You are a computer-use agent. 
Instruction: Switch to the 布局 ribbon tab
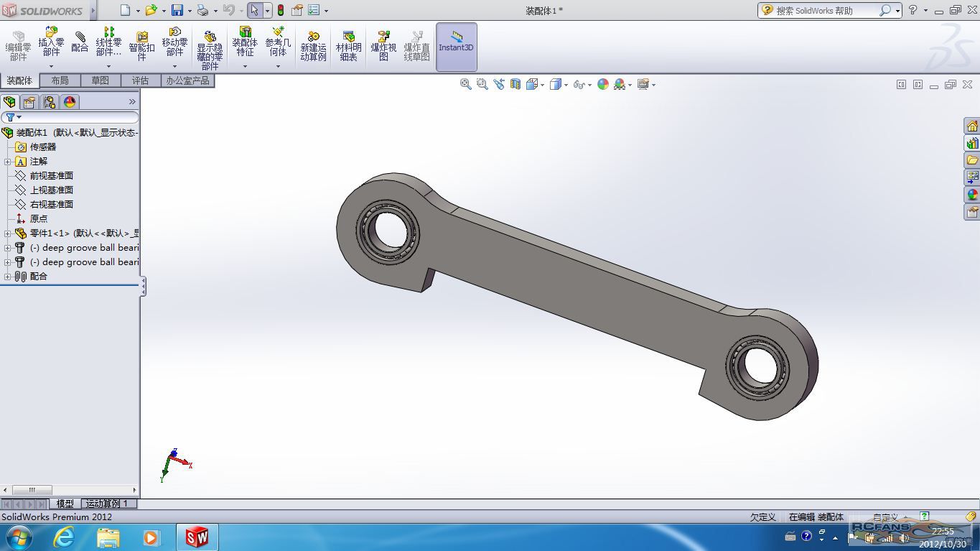tap(60, 80)
